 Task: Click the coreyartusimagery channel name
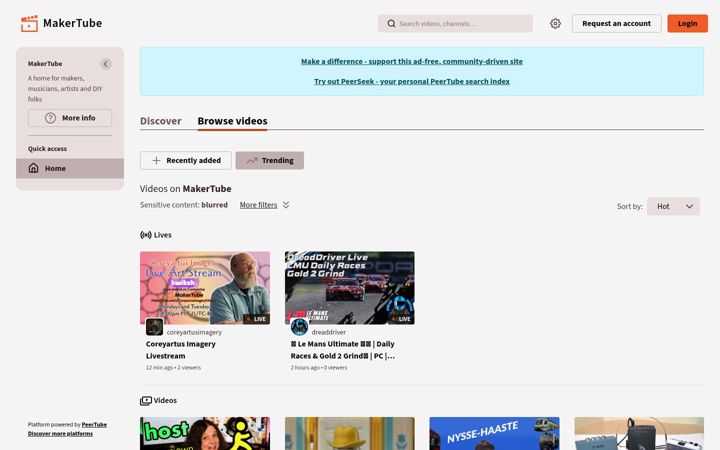tap(194, 332)
